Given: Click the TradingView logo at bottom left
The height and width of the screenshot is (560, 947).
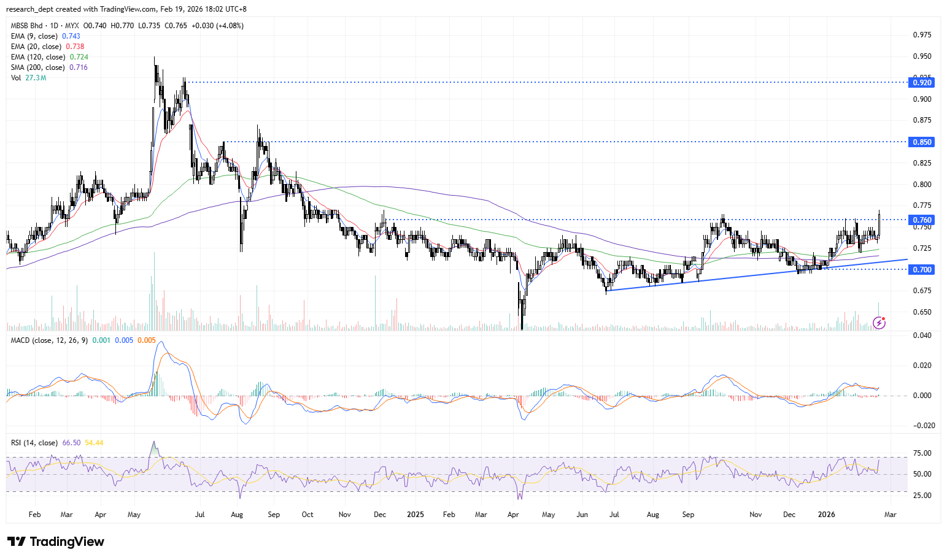Looking at the screenshot, I should (56, 542).
